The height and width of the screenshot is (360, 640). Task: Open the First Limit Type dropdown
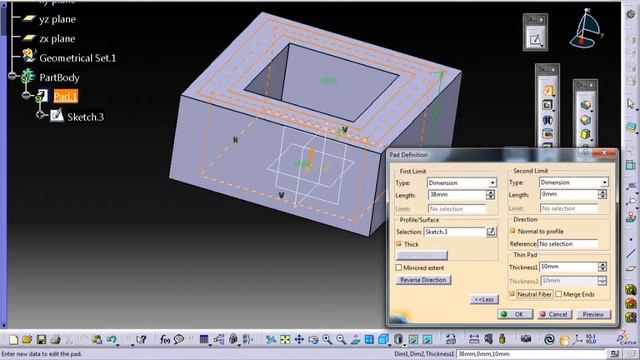493,183
